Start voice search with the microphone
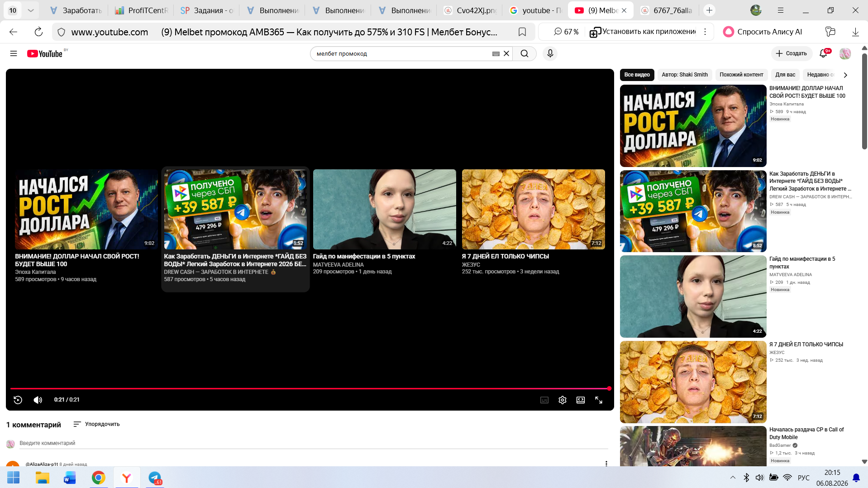The height and width of the screenshot is (488, 868). click(x=550, y=53)
